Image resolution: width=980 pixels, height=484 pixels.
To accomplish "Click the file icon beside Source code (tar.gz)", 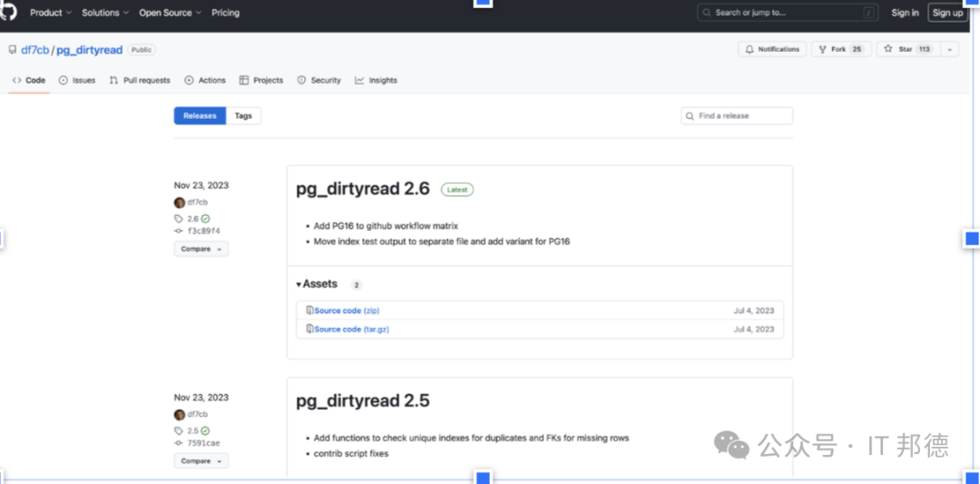I will (x=309, y=329).
